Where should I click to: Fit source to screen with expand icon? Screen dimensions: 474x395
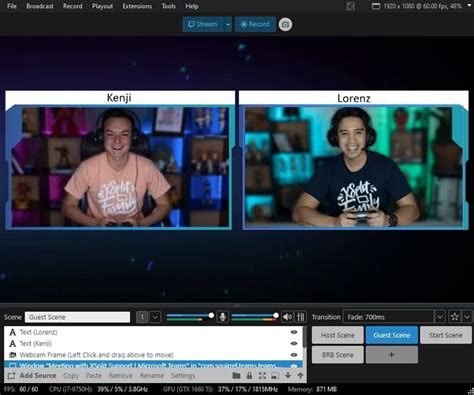click(262, 376)
